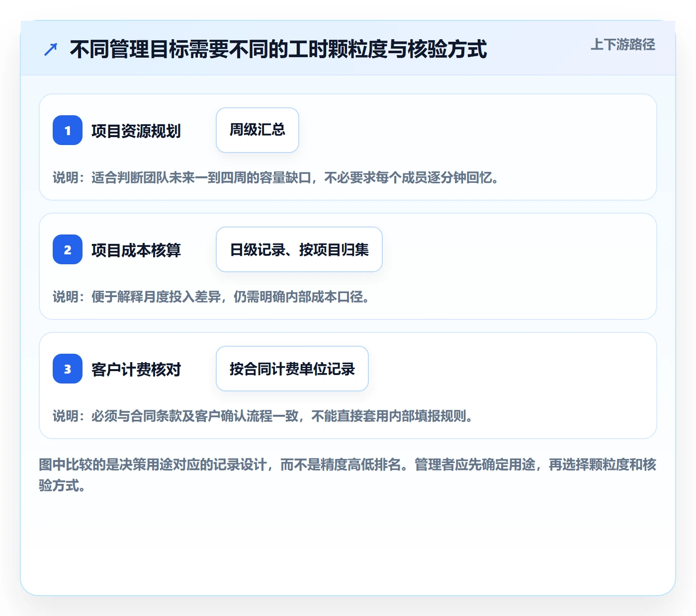Click the 项目资源规划 row title

point(136,131)
